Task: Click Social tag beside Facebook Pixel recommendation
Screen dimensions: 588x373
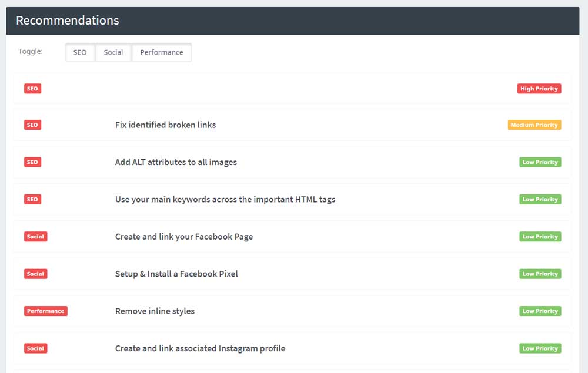Action: coord(36,274)
